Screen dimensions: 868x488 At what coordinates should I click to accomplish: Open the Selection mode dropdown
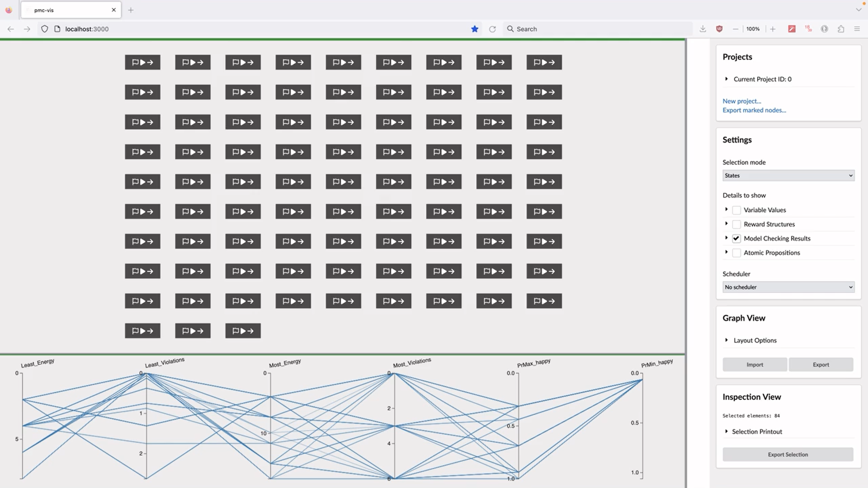pyautogui.click(x=788, y=176)
